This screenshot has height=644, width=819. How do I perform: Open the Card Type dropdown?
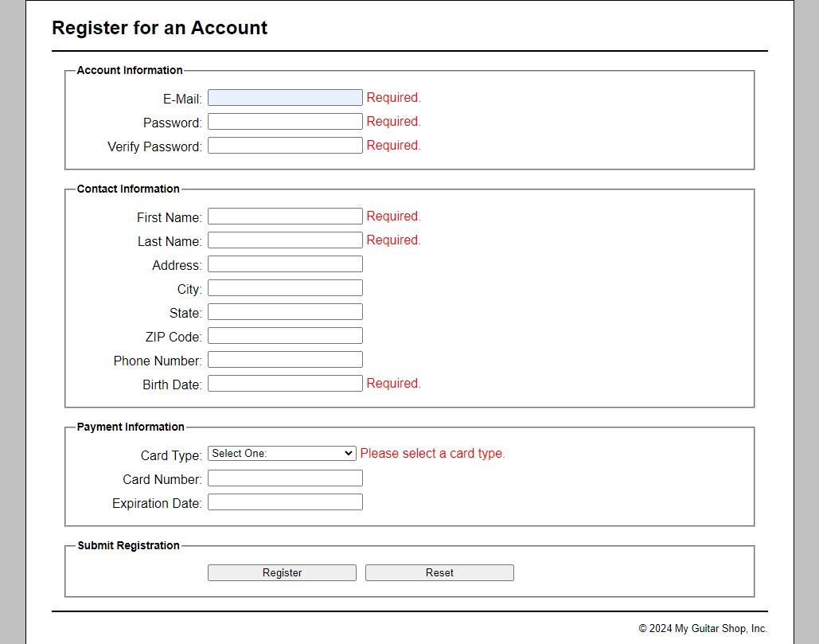(282, 454)
